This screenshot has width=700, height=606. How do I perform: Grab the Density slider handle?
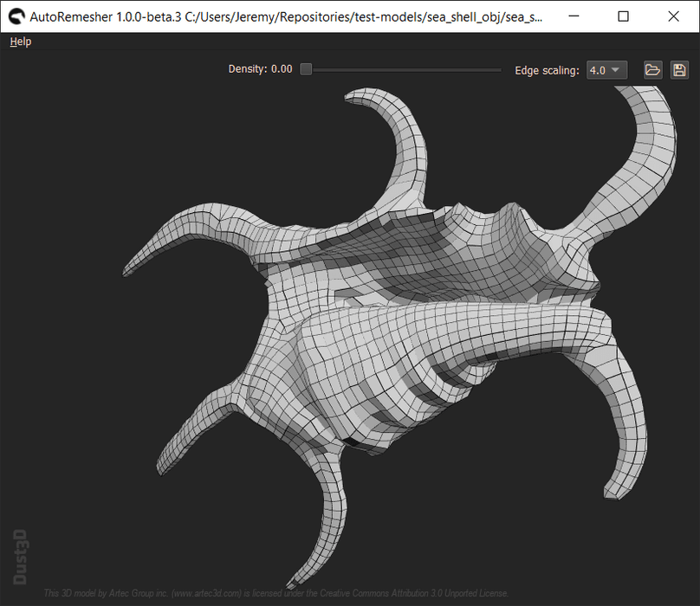coord(306,69)
